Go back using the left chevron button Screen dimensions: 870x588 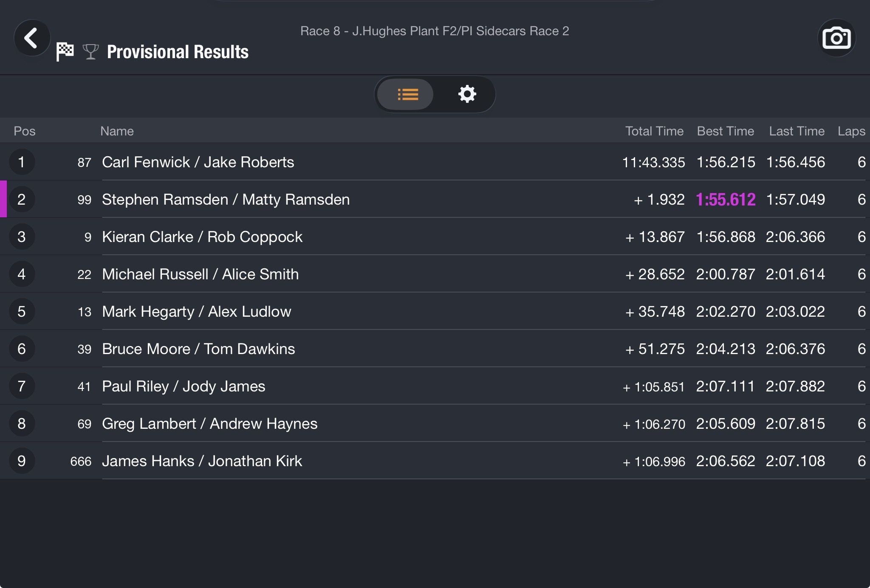(x=32, y=38)
